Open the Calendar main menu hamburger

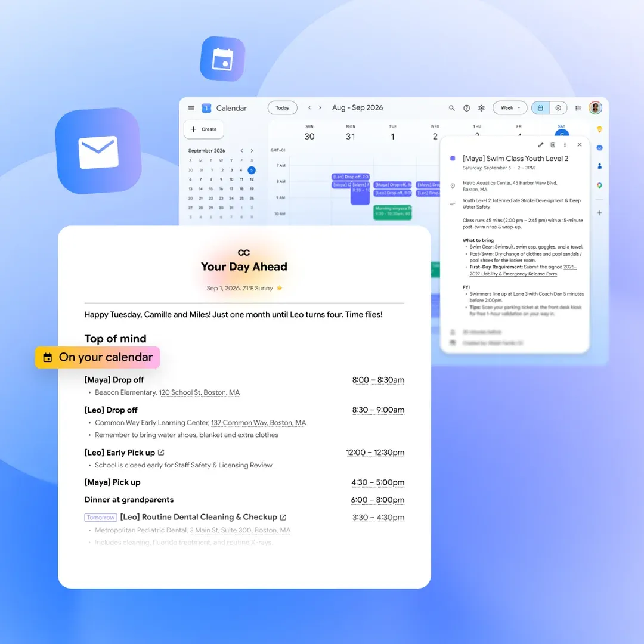click(191, 108)
